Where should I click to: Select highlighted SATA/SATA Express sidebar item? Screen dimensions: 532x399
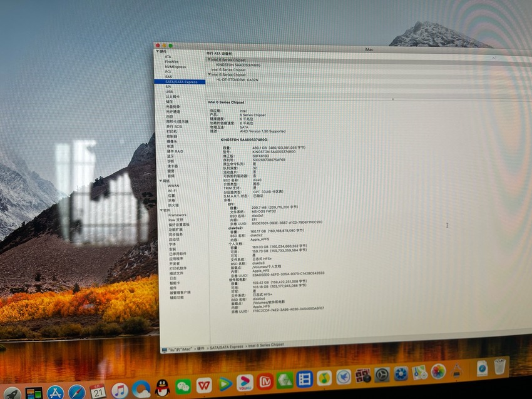[180, 82]
